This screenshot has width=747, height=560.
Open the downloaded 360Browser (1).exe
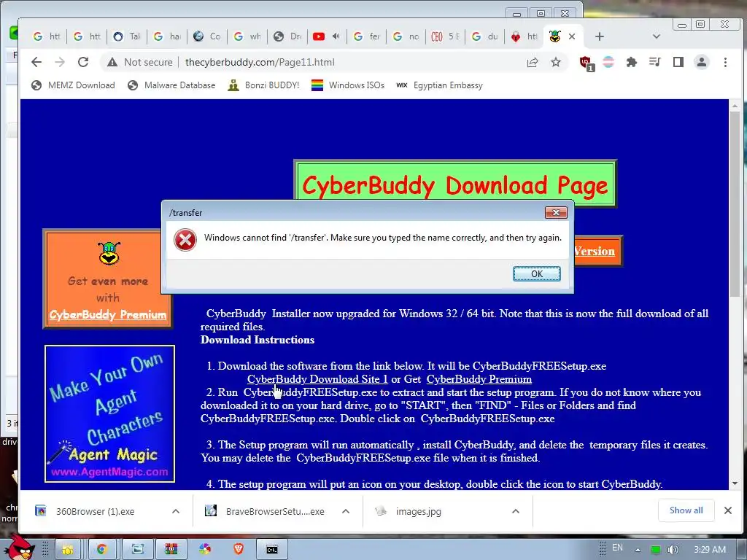click(x=96, y=511)
